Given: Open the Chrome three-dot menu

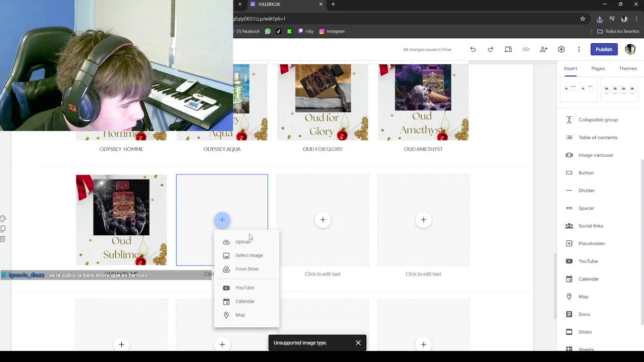Looking at the screenshot, I should coord(636,19).
